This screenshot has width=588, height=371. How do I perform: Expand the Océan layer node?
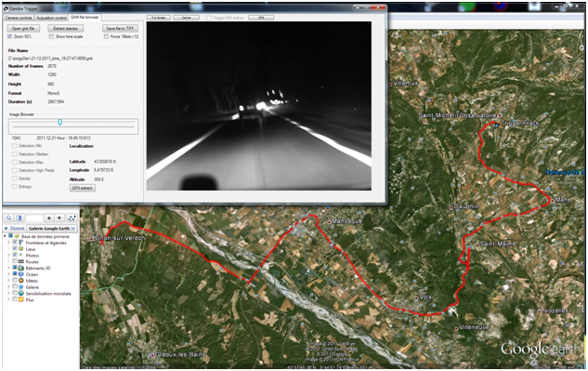click(9, 274)
